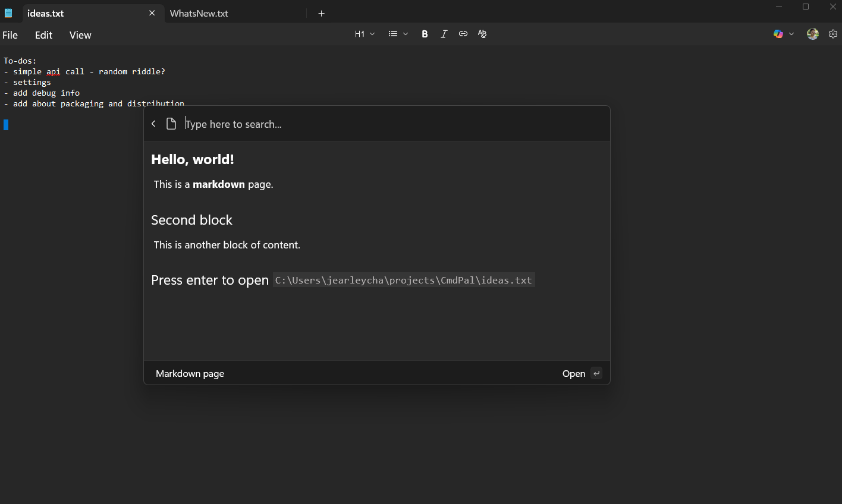
Task: Toggle bold formatting in the toolbar
Action: [425, 34]
